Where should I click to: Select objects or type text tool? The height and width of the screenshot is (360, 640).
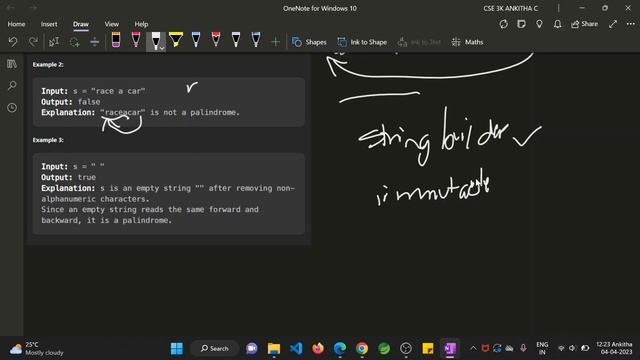[54, 42]
